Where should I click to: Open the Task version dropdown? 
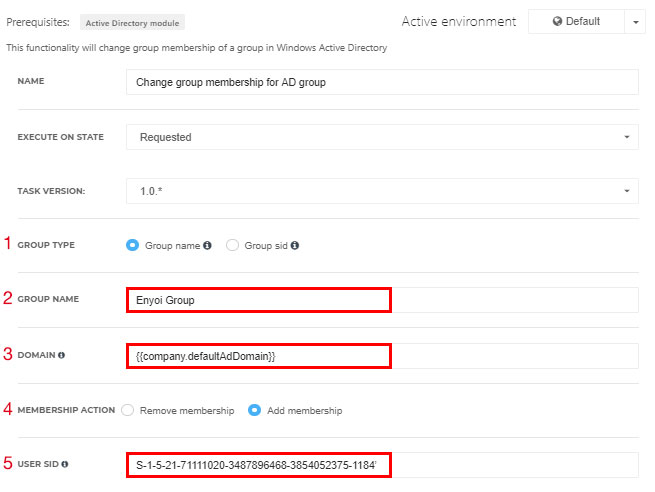pos(382,191)
